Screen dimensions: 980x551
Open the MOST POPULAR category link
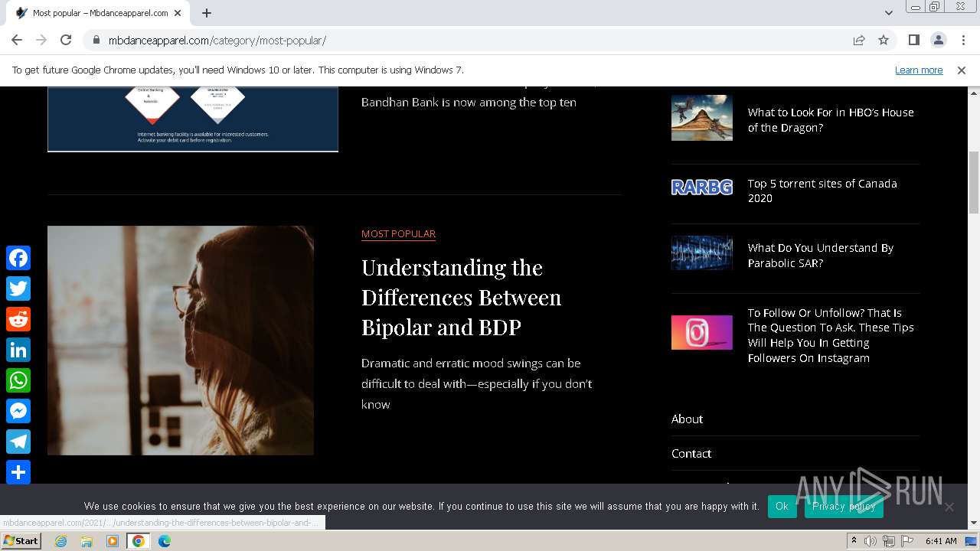[398, 233]
